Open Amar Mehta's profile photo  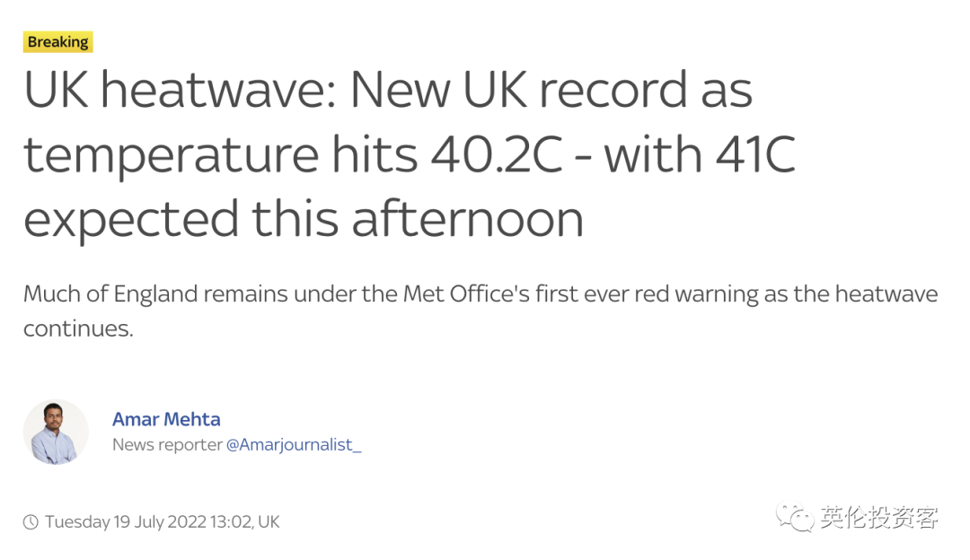[56, 432]
